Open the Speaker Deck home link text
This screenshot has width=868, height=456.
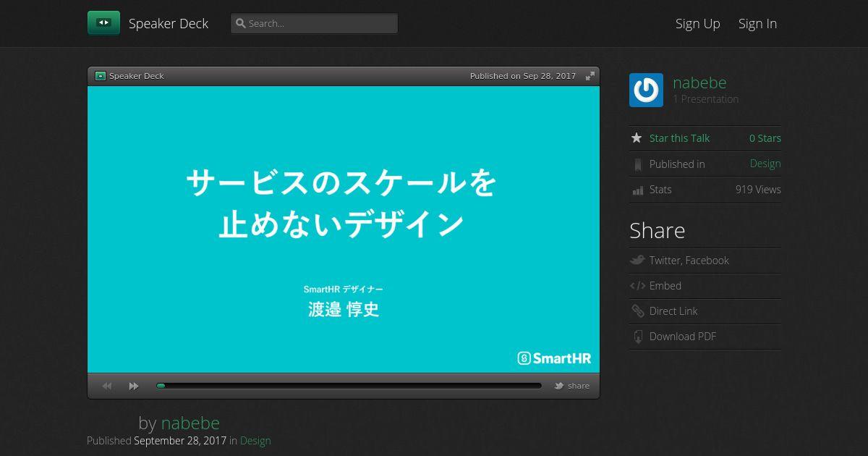[x=169, y=23]
